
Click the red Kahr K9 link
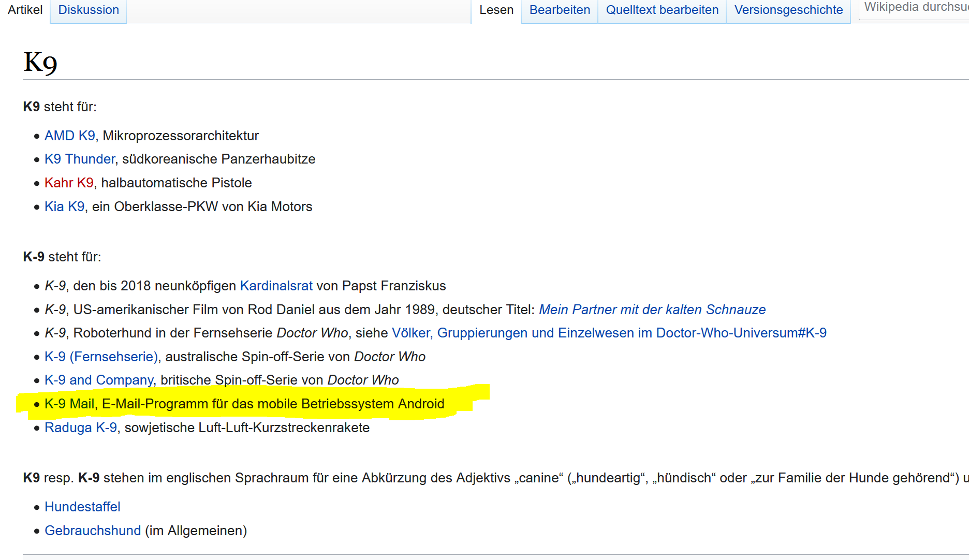pyautogui.click(x=69, y=183)
